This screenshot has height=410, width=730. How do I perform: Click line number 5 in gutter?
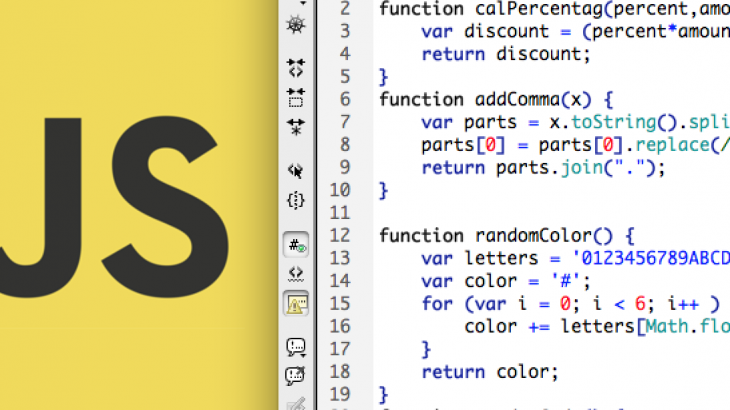(x=345, y=77)
